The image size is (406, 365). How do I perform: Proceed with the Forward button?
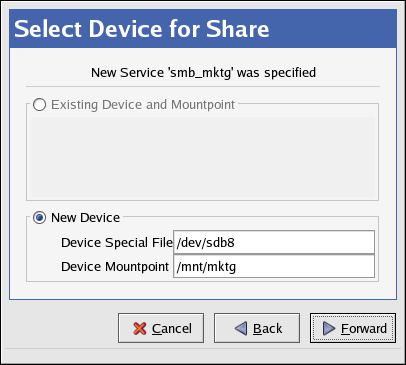coord(353,328)
